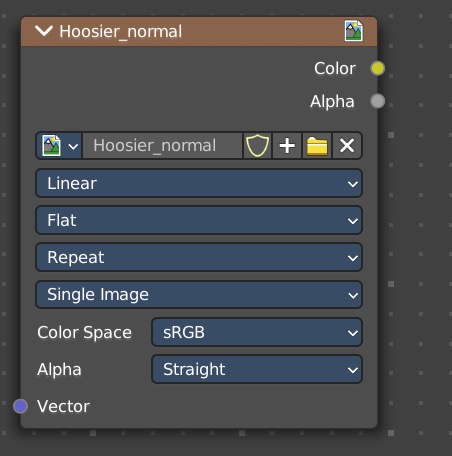Click the yellow Color output socket

click(378, 68)
